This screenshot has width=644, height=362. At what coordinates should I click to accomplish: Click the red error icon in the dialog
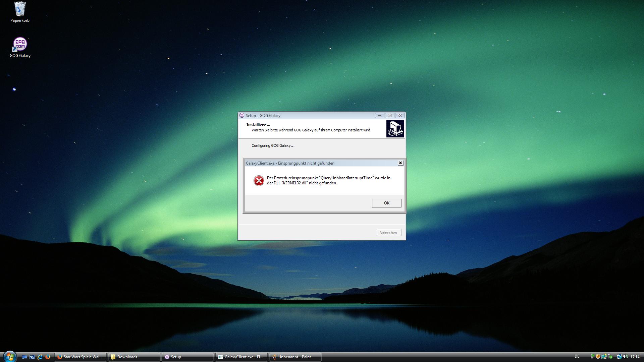pyautogui.click(x=259, y=181)
